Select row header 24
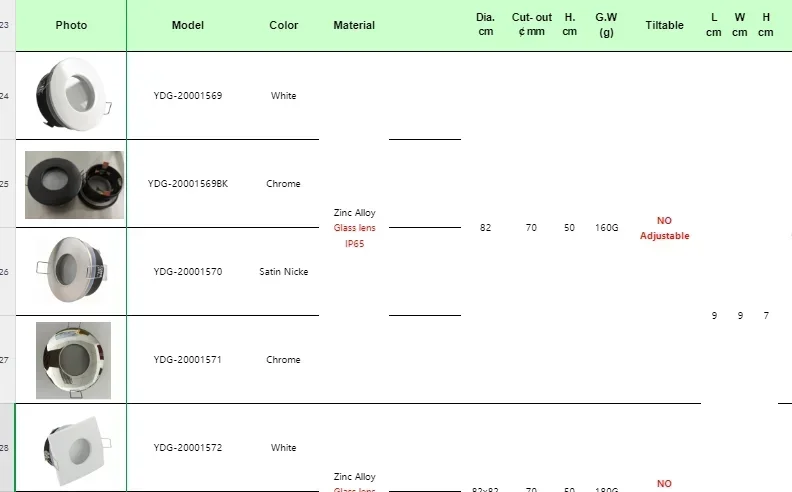 (x=7, y=95)
